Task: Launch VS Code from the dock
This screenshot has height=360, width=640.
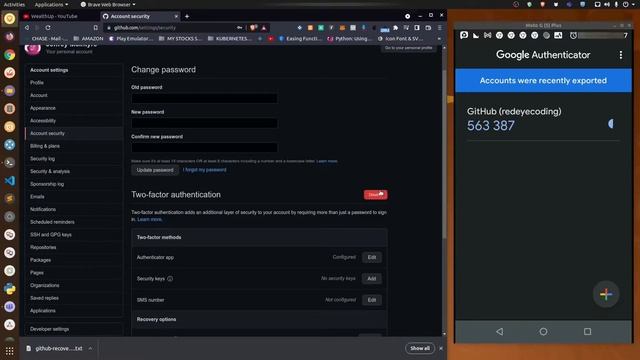Action: pyautogui.click(x=9, y=180)
